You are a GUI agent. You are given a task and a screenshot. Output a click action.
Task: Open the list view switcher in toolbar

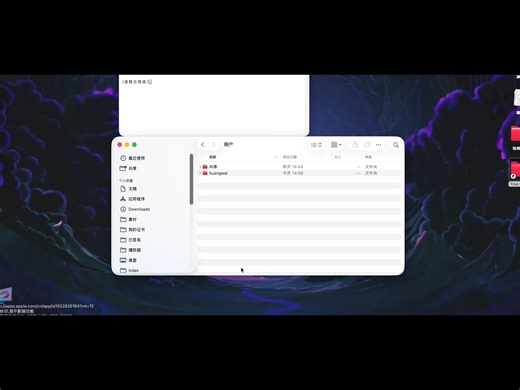point(316,145)
